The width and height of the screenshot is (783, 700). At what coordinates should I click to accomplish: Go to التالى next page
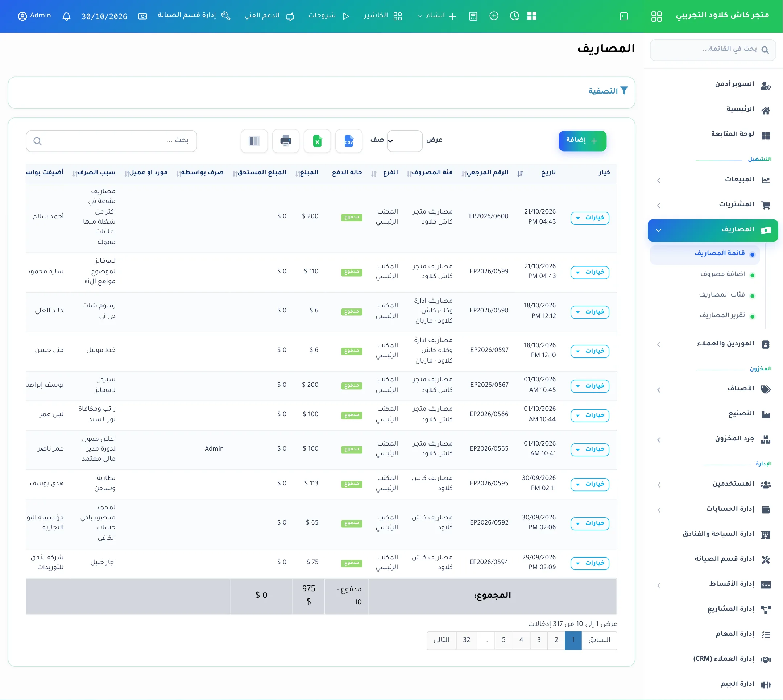click(442, 641)
